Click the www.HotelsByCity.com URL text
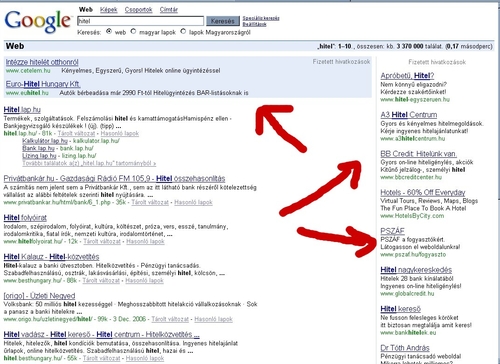This screenshot has height=364, width=500. coord(412,216)
